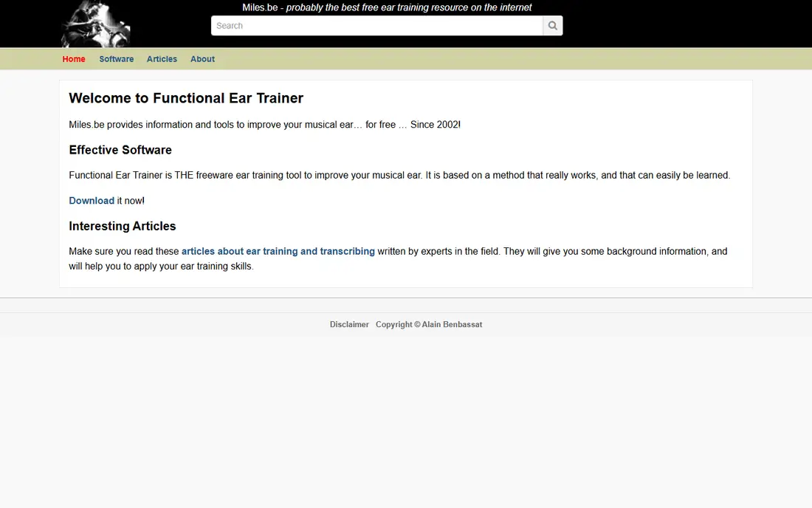Follow the Download link
812x508 pixels.
[92, 200]
